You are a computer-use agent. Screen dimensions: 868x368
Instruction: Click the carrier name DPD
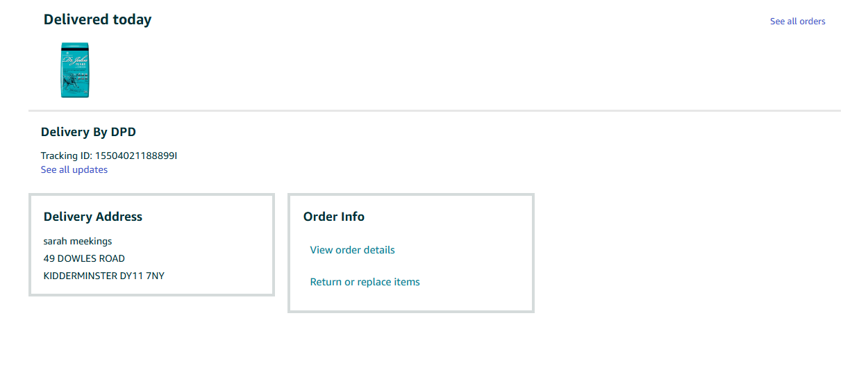124,132
